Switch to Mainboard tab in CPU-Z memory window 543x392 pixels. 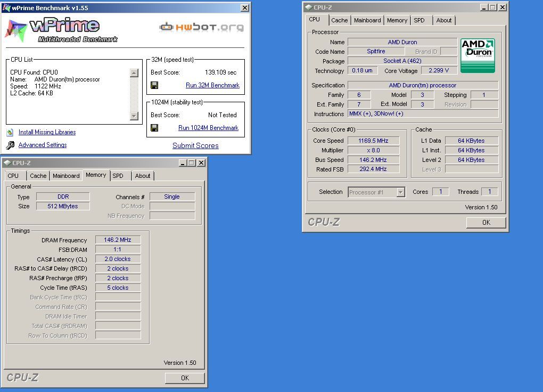(66, 176)
